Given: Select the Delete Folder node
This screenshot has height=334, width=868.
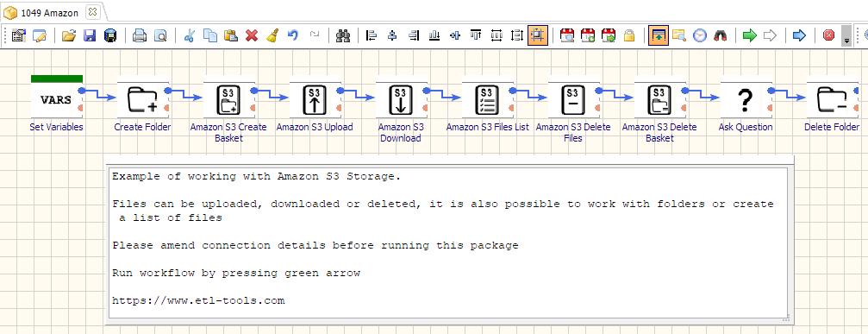Looking at the screenshot, I should [x=832, y=99].
